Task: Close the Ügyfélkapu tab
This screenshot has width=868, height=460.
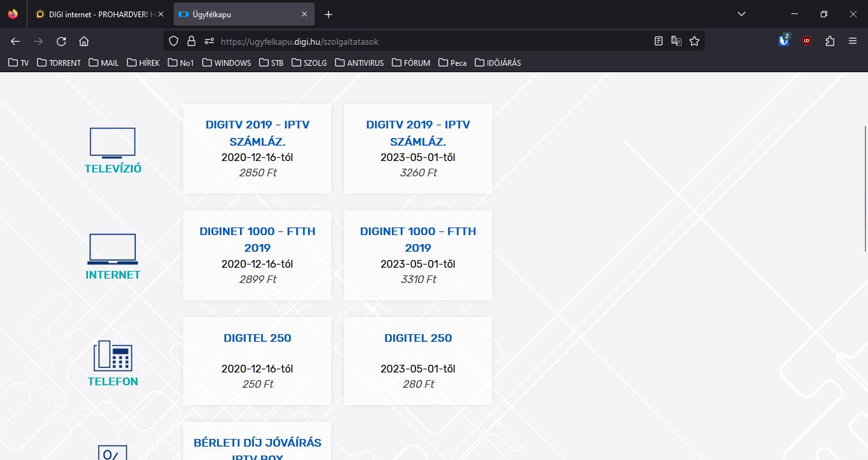Action: [304, 14]
